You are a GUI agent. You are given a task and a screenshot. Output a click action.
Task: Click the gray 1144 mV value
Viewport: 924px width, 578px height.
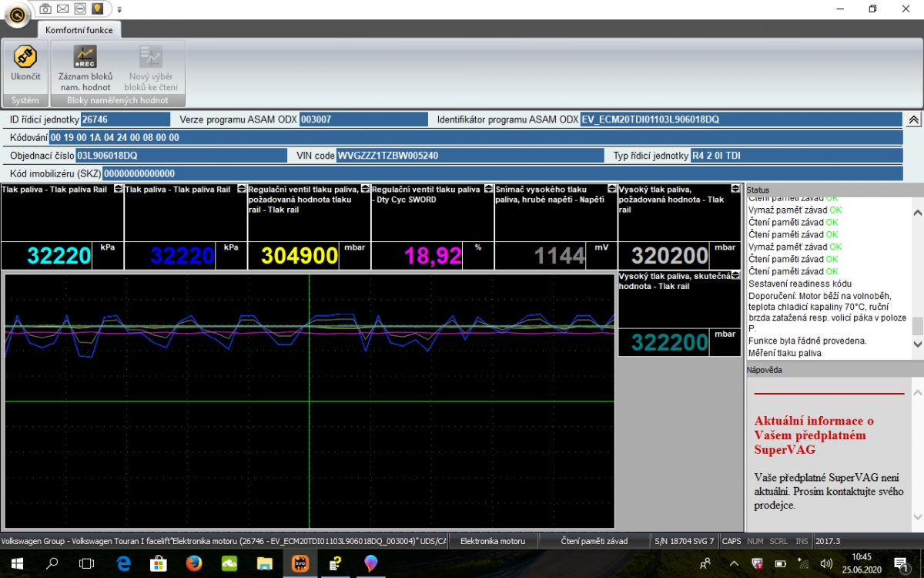(560, 256)
